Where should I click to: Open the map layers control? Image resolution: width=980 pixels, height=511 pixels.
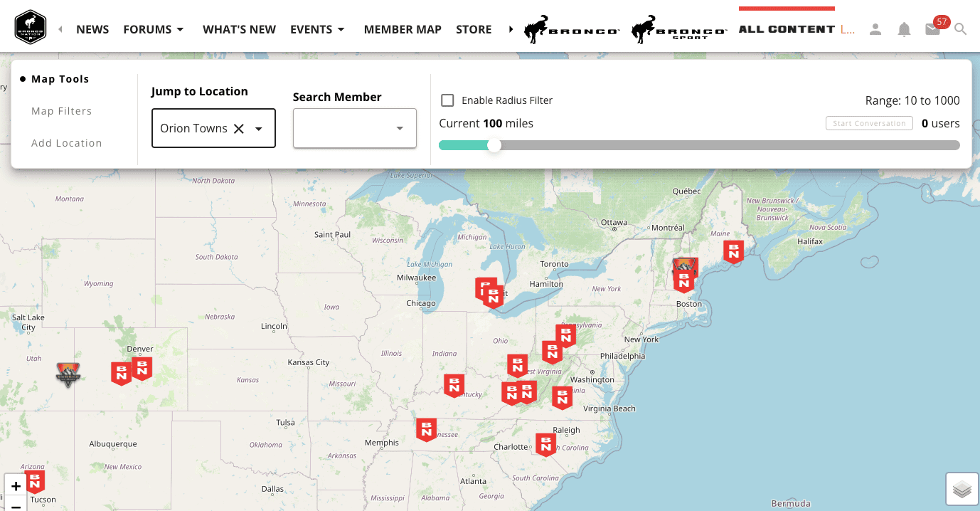962,489
